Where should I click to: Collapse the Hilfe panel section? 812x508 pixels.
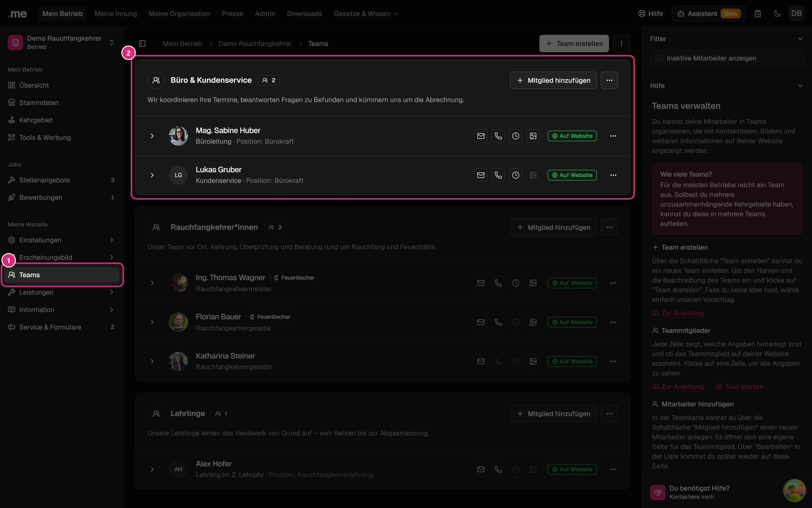click(x=800, y=86)
